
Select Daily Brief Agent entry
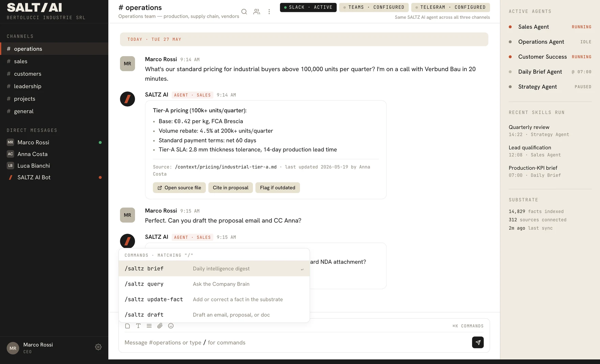[x=550, y=72]
